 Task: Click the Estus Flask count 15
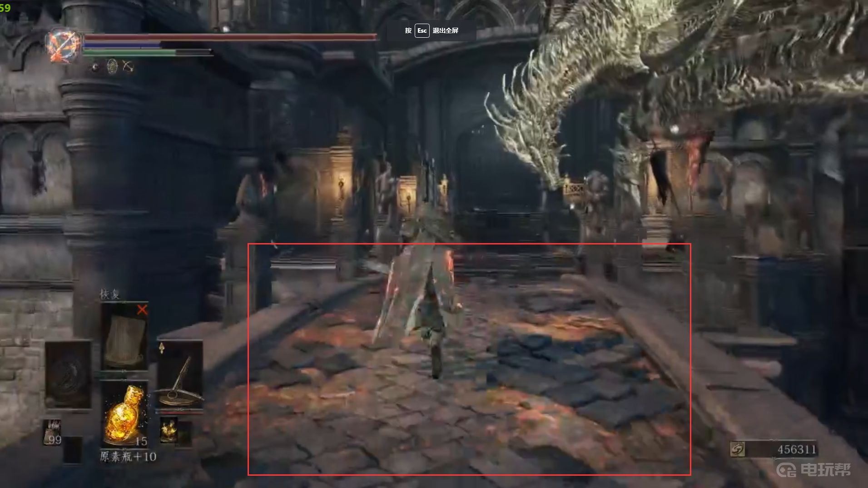141,441
